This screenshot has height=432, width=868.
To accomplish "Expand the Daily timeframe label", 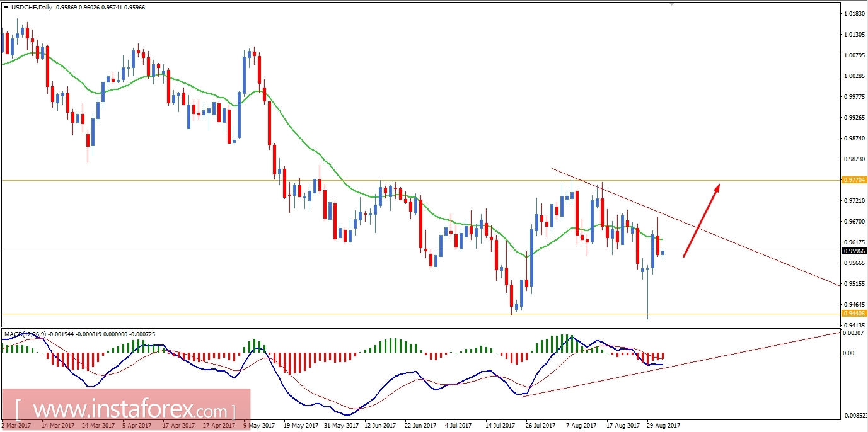I will (46, 8).
